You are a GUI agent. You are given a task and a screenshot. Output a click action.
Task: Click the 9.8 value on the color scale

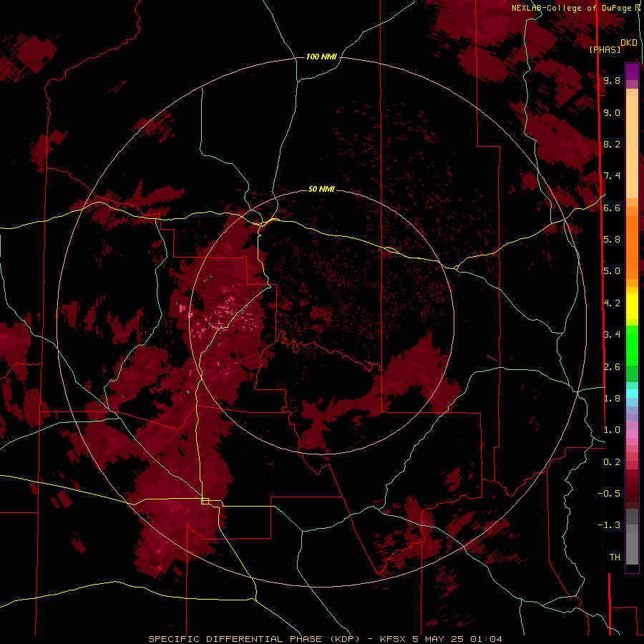612,80
